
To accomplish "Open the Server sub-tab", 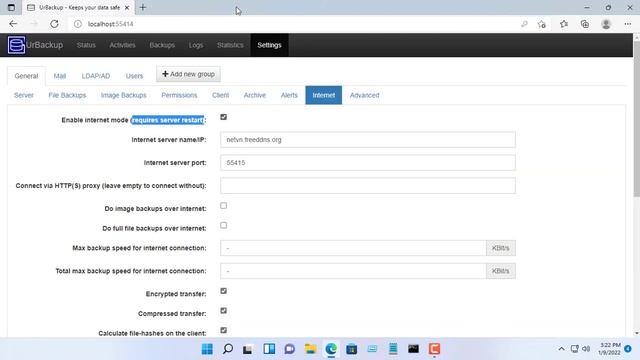I will pyautogui.click(x=24, y=95).
